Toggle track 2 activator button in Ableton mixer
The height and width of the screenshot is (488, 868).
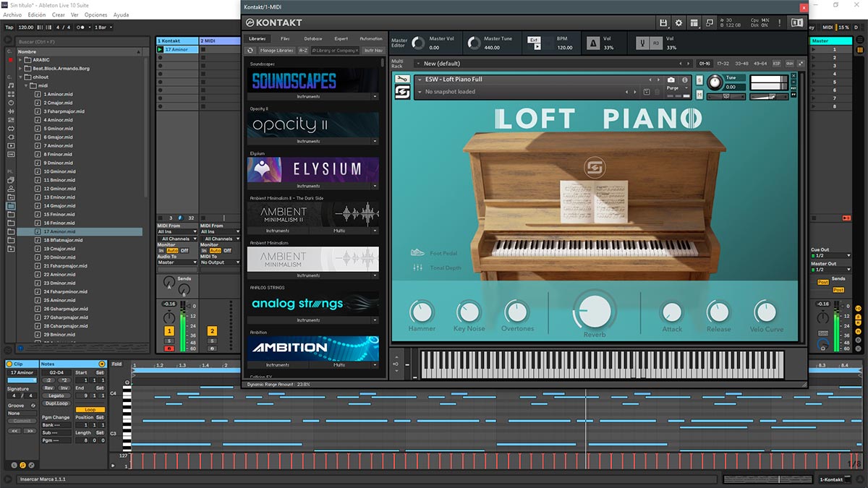(212, 331)
